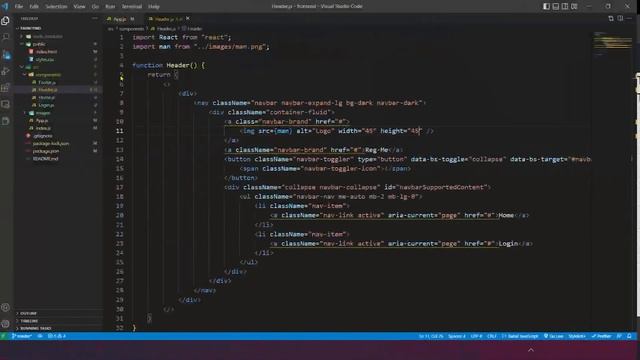This screenshot has height=360, width=640.
Task: Open Run and Debug view
Action: [x=6, y=71]
